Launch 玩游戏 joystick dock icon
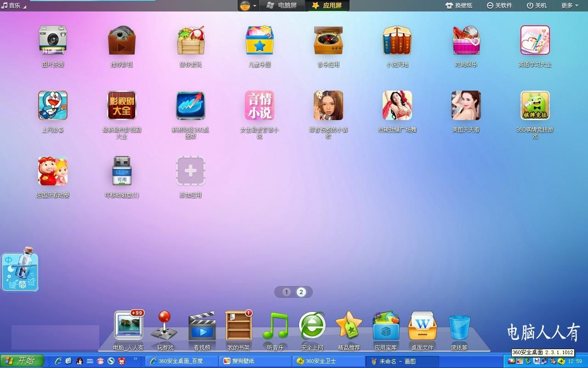 tap(164, 326)
